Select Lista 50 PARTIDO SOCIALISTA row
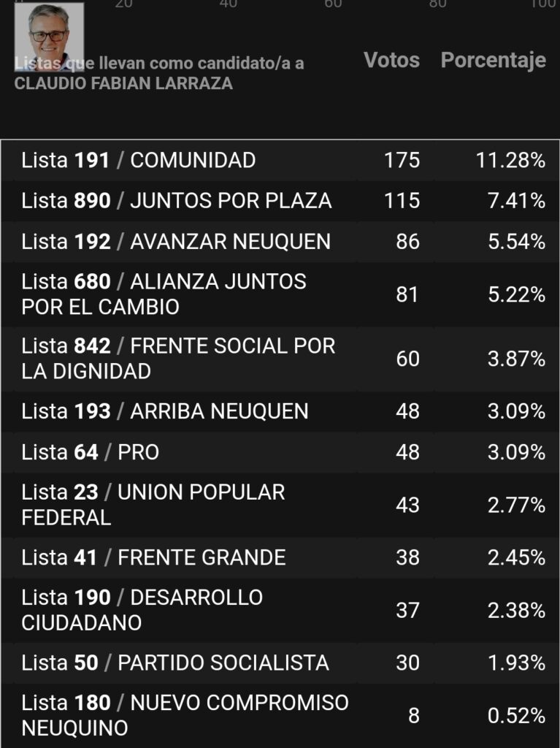Image resolution: width=560 pixels, height=748 pixels. tap(280, 663)
